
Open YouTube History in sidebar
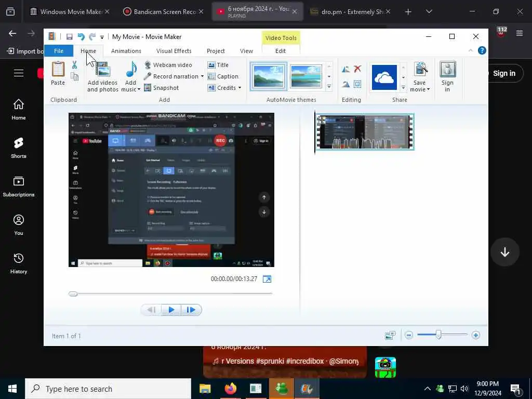click(x=19, y=263)
